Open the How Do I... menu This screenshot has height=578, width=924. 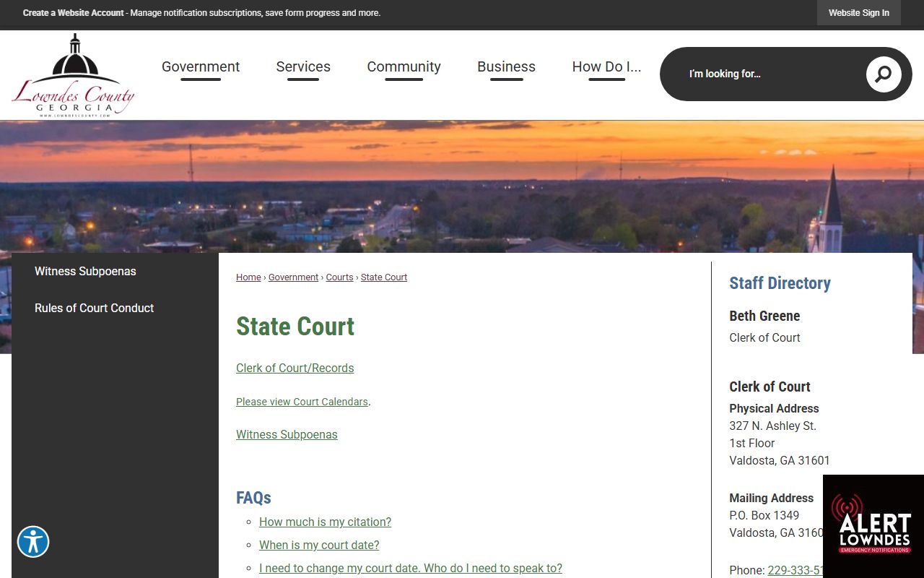tap(606, 66)
